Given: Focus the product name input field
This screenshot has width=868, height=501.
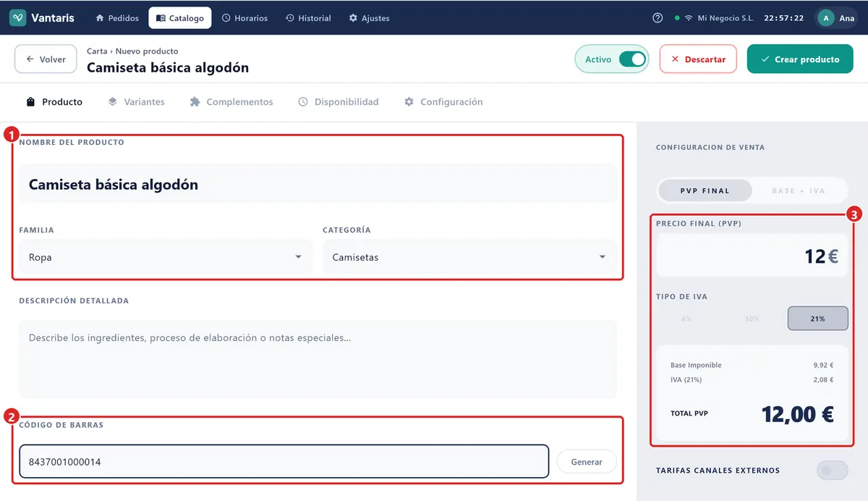Looking at the screenshot, I should [x=318, y=185].
